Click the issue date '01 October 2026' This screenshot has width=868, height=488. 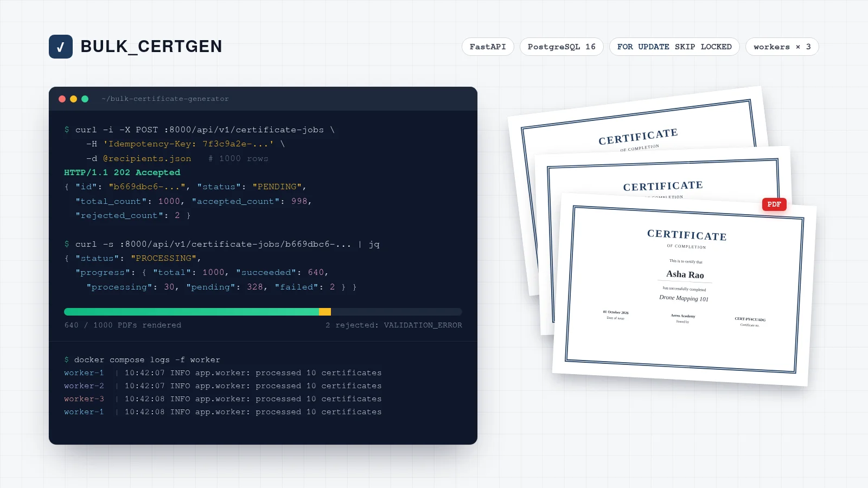(616, 312)
